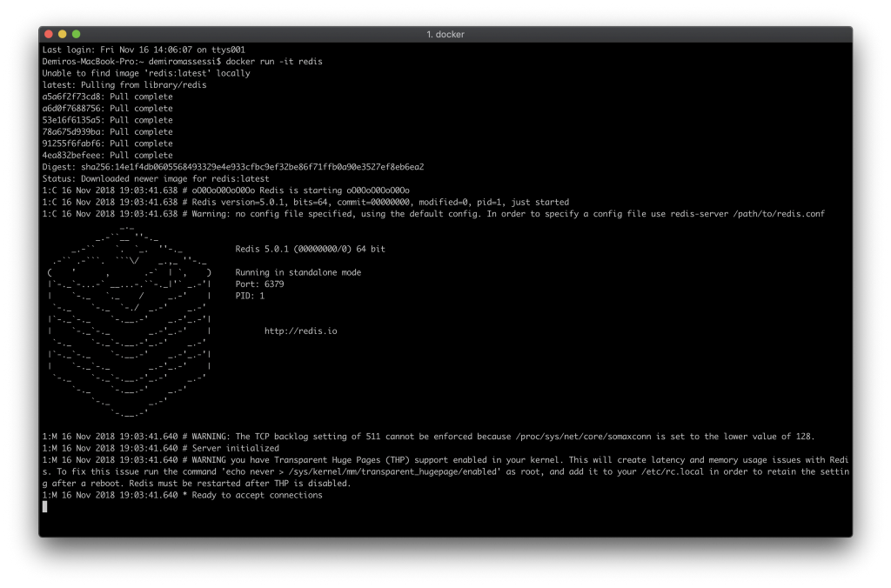Click the yellow minimize window button
The image size is (891, 588).
[x=63, y=34]
